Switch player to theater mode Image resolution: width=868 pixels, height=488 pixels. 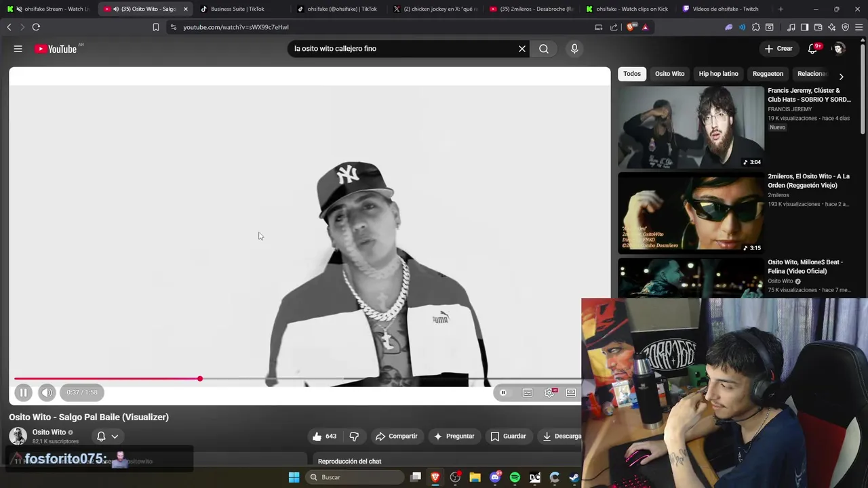[571, 392]
